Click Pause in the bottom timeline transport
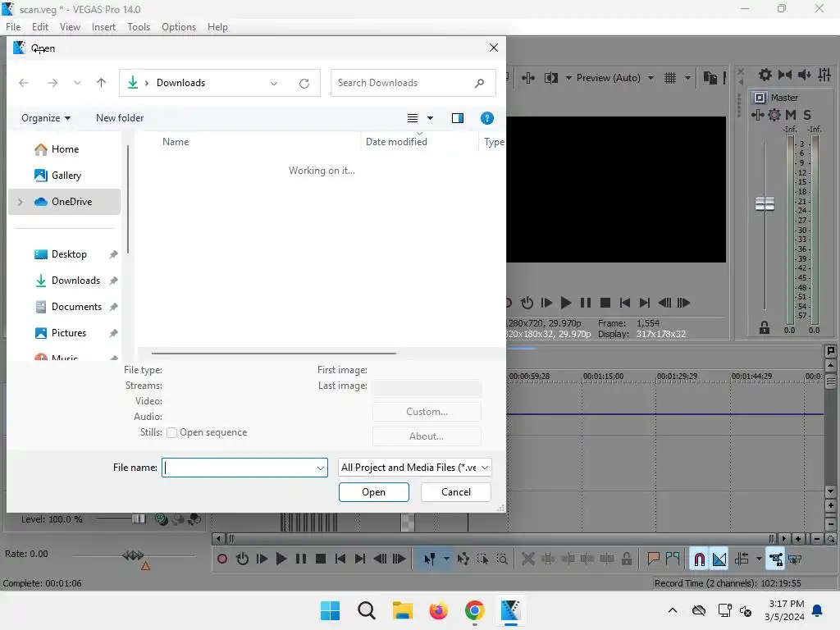This screenshot has height=630, width=840. pos(301,559)
